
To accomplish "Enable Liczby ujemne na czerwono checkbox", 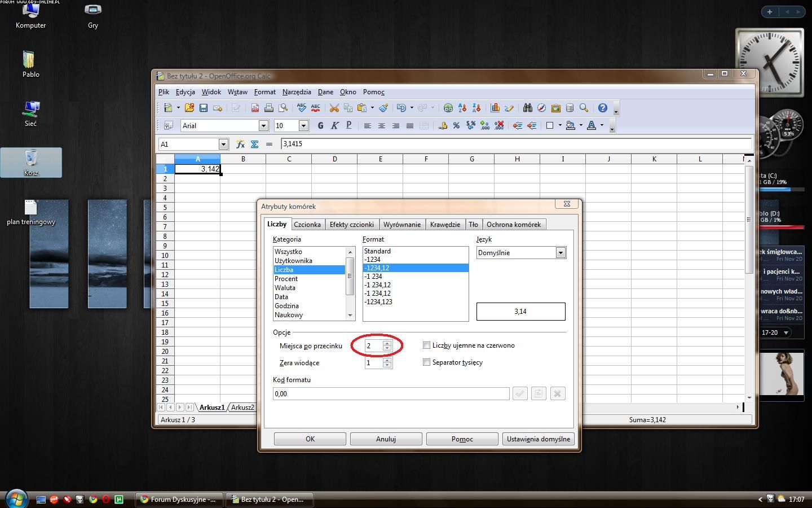I will (426, 345).
